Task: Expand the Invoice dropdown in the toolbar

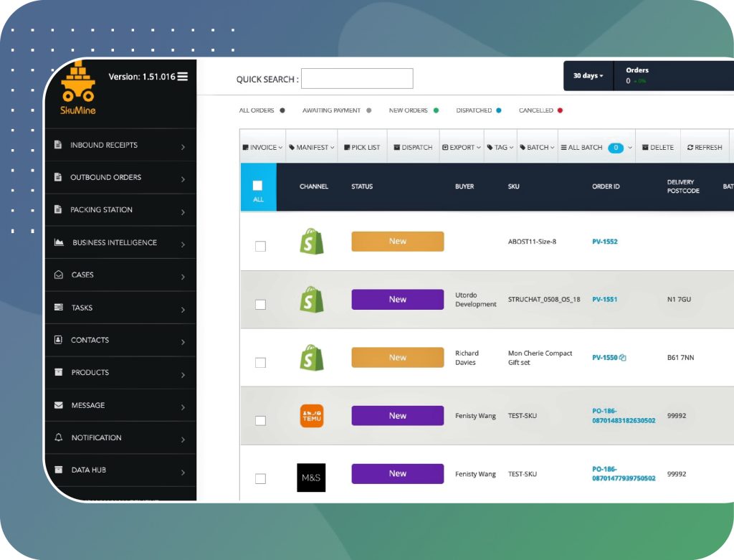Action: click(x=262, y=148)
